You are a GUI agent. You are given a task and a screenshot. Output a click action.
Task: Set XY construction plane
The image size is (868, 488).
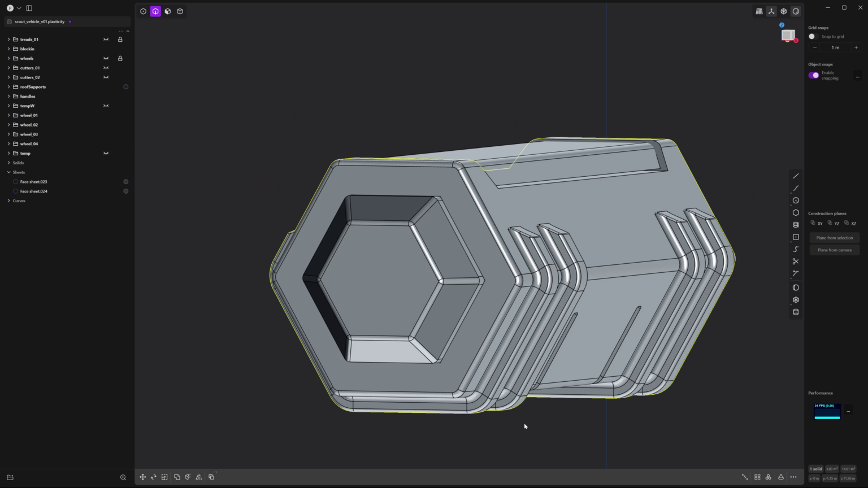tap(817, 223)
